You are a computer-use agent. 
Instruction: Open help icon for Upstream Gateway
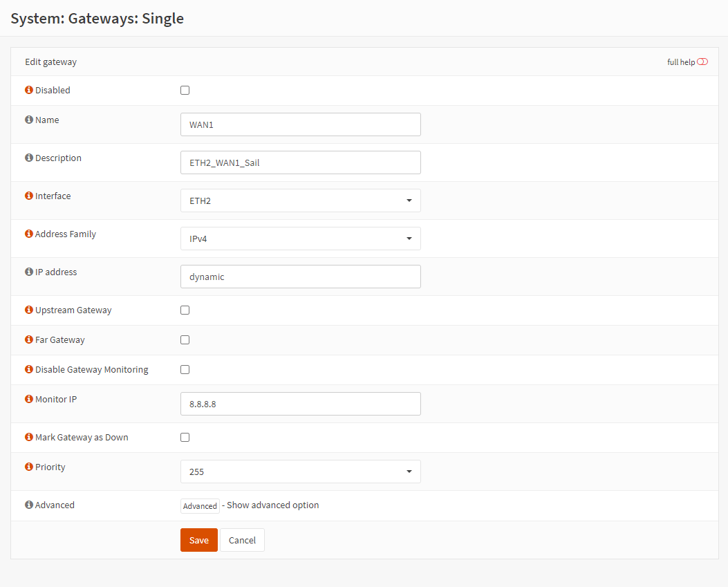(29, 310)
